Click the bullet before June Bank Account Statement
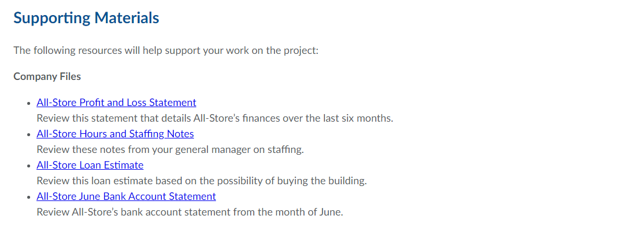 click(29, 197)
